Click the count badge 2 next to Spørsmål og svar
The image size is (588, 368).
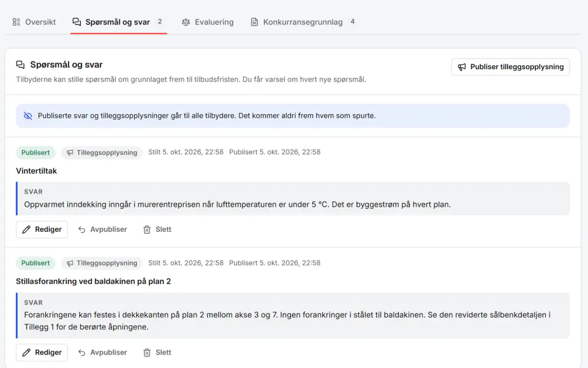coord(160,22)
